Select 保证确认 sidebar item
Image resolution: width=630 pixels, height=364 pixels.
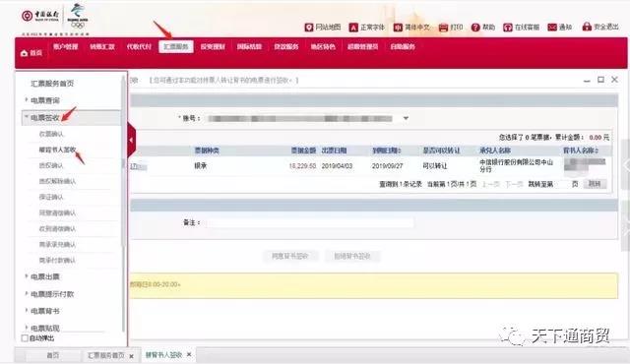tap(51, 197)
